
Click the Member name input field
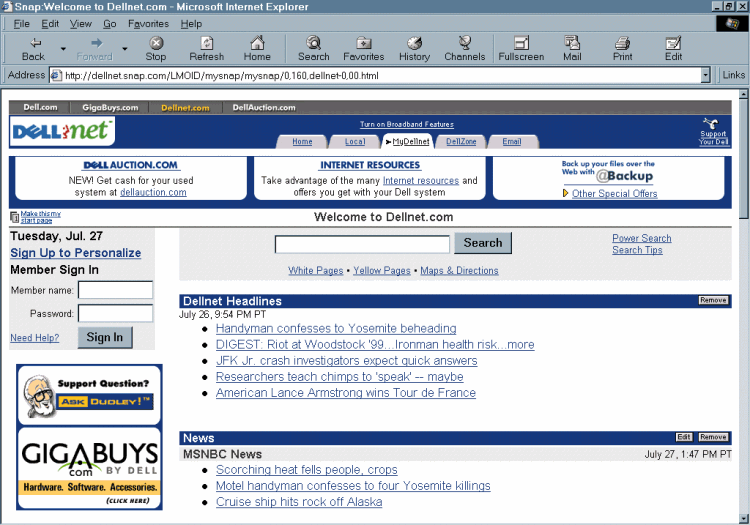click(115, 290)
